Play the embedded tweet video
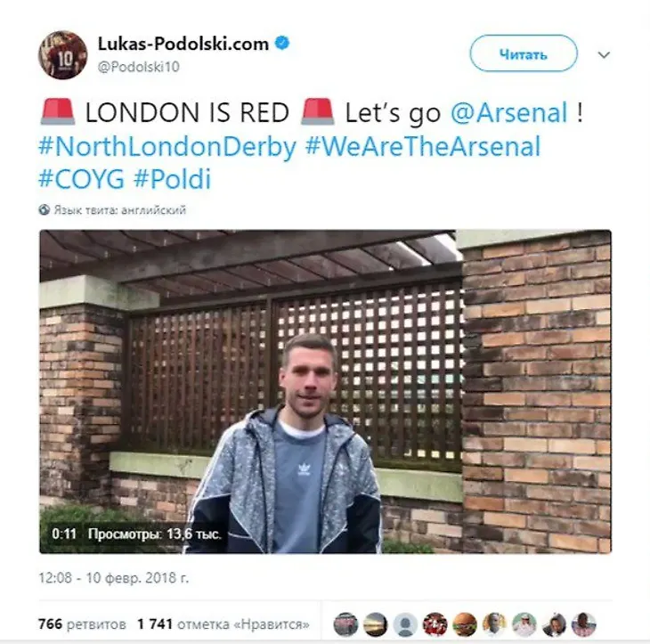The height and width of the screenshot is (644, 650). pyautogui.click(x=325, y=391)
